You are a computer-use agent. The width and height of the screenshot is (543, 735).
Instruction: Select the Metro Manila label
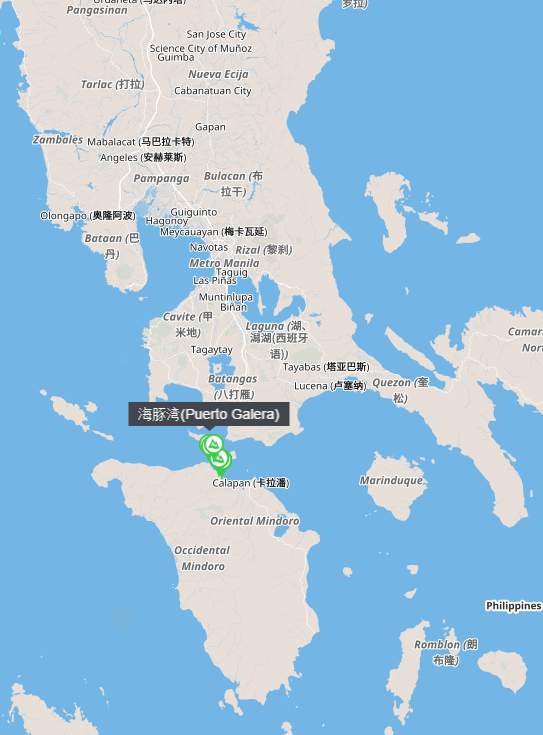pos(224,263)
